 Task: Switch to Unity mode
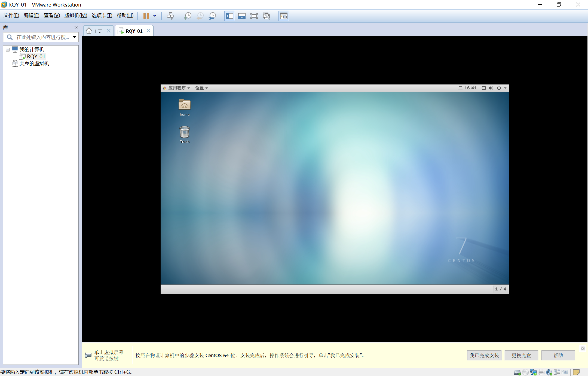point(267,16)
